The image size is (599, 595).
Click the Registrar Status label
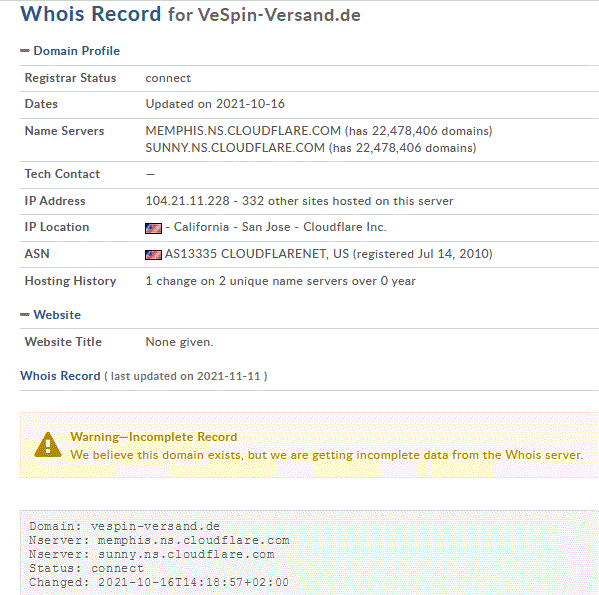70,78
